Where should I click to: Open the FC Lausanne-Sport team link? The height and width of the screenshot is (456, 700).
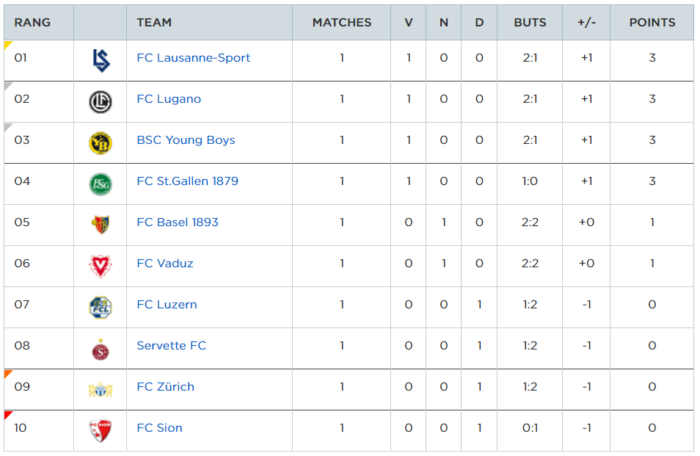point(193,58)
